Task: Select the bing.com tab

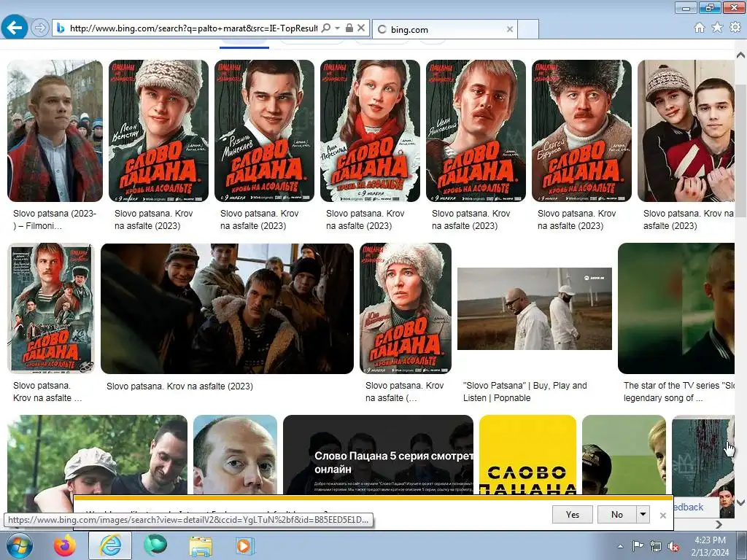Action: 444,29
